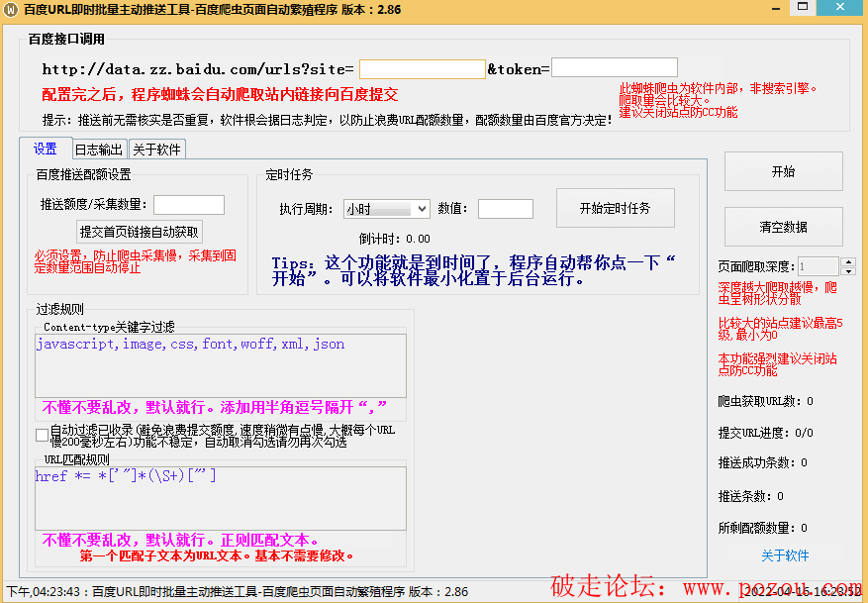Click the 倒计时: 0.00 text
The height and width of the screenshot is (603, 868).
[395, 239]
